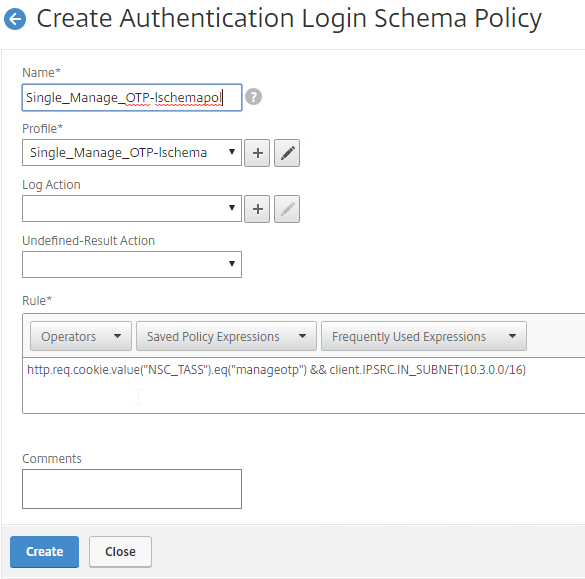Click the Create button
585x579 pixels.
(x=44, y=552)
